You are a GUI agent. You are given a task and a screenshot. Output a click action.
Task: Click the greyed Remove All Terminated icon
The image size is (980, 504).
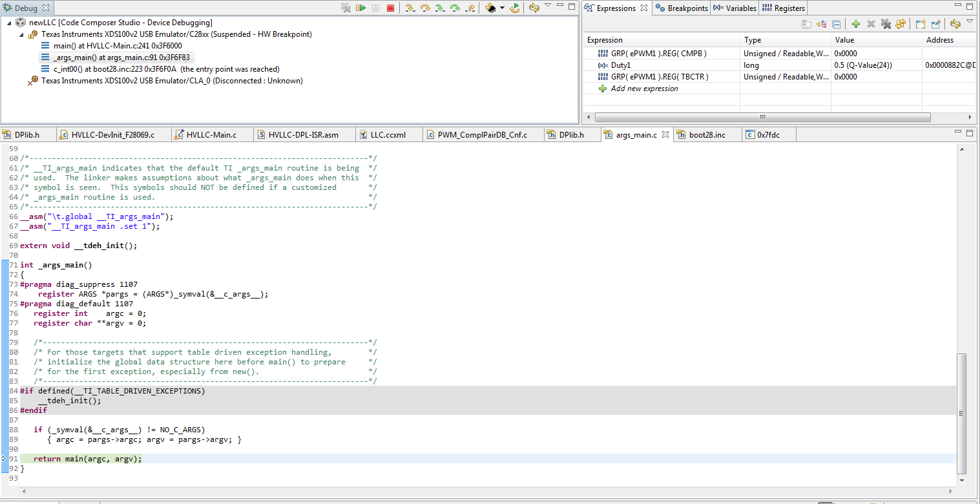pos(346,8)
